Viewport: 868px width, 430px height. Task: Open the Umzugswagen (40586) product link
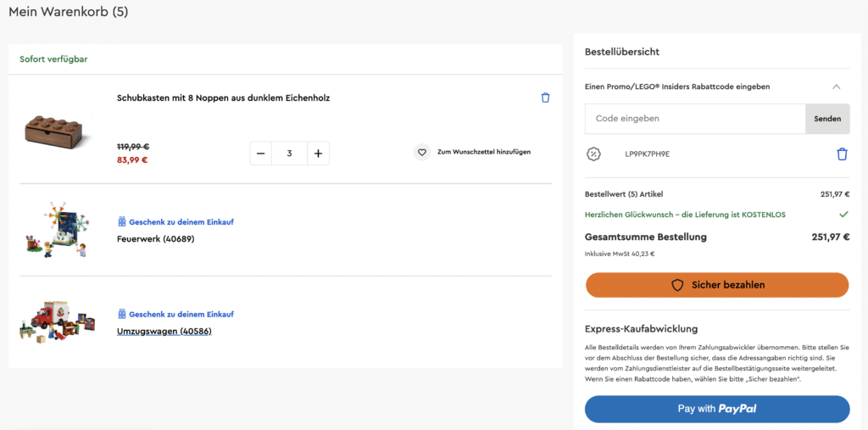(x=164, y=332)
